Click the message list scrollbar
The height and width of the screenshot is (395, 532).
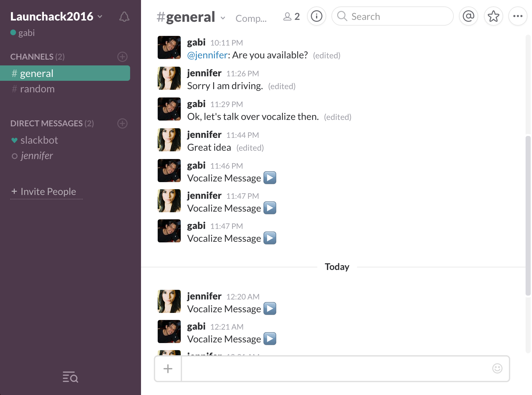(528, 215)
